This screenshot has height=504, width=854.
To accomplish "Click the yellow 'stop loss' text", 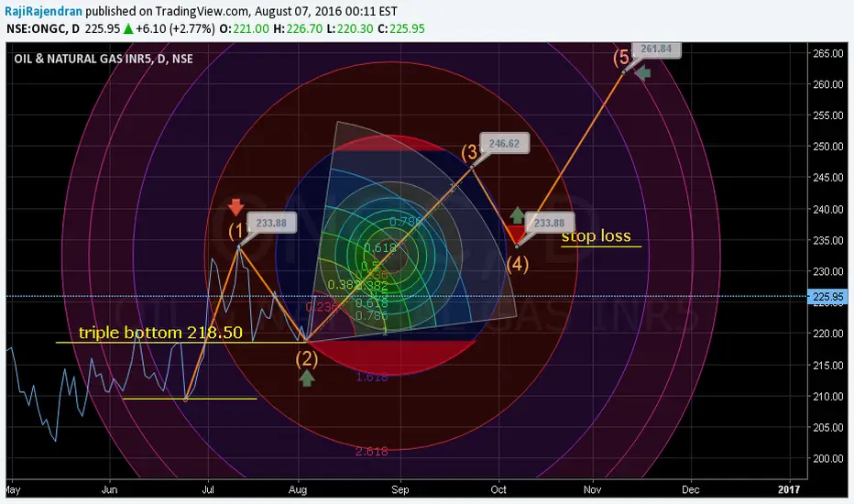I will click(597, 236).
